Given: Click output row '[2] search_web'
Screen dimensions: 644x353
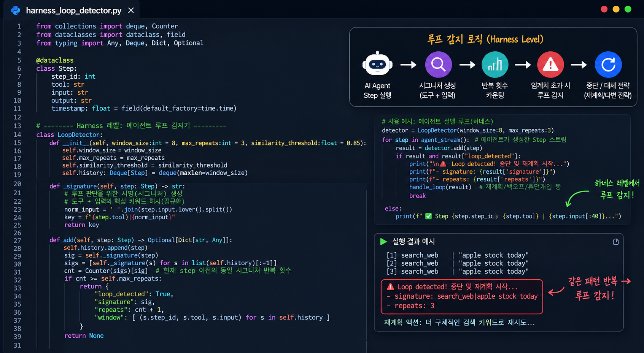Looking at the screenshot, I should pyautogui.click(x=458, y=263).
